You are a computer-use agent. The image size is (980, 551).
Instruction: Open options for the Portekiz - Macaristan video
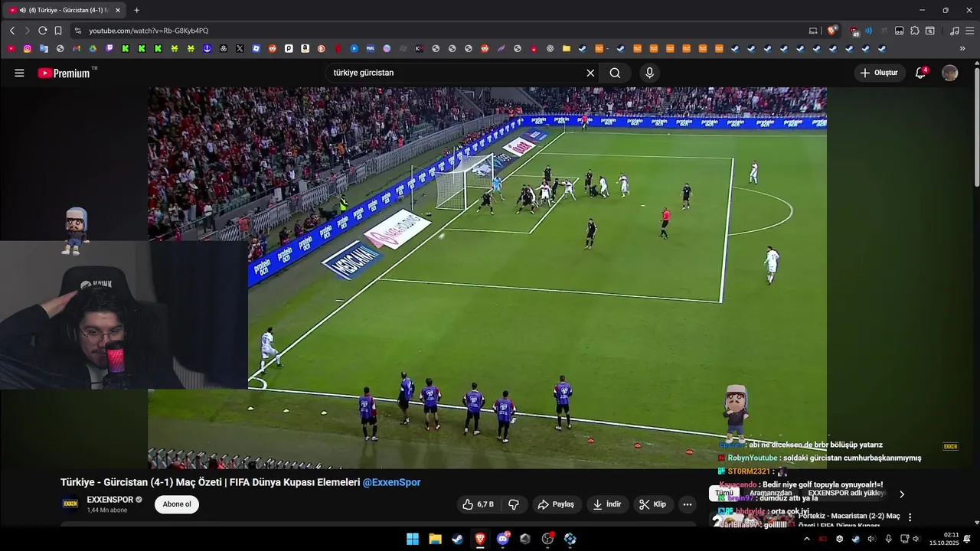tap(910, 517)
